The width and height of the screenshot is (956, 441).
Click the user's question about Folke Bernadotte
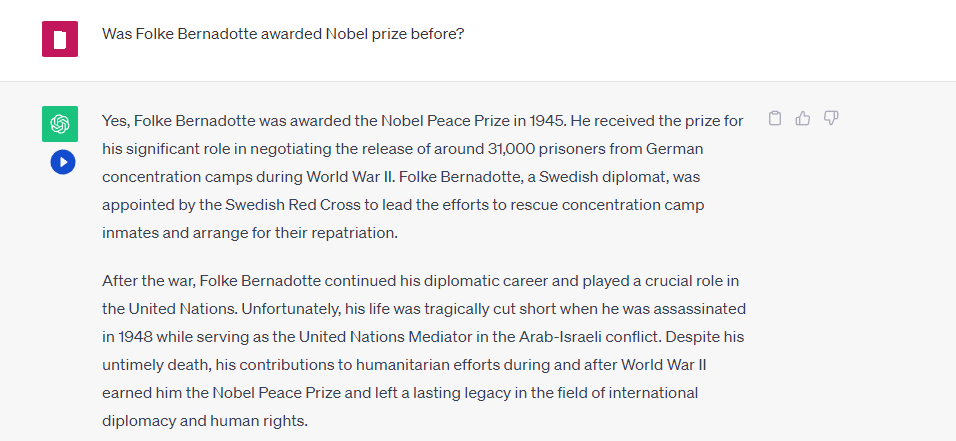click(283, 34)
